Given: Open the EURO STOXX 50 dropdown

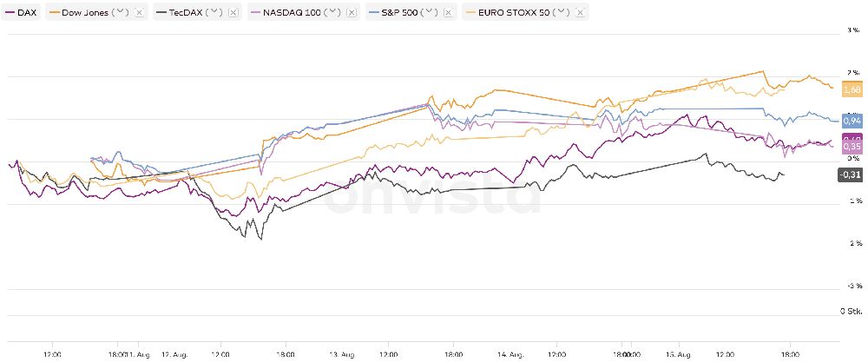Looking at the screenshot, I should pos(562,13).
